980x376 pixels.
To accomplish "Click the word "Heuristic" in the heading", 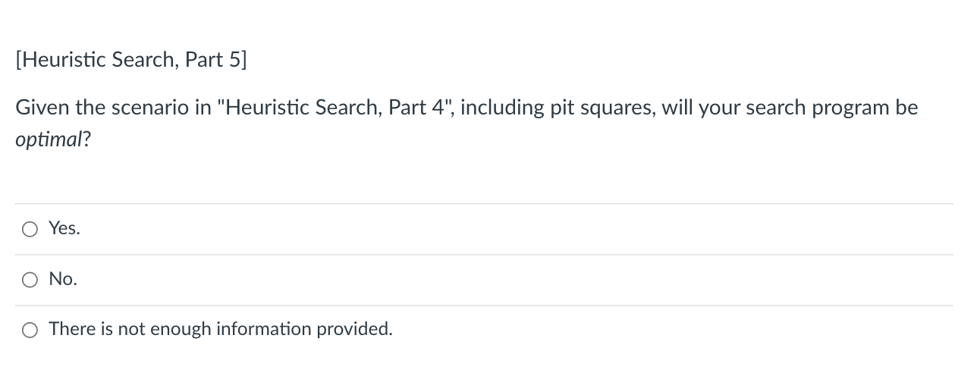I will pos(61,61).
